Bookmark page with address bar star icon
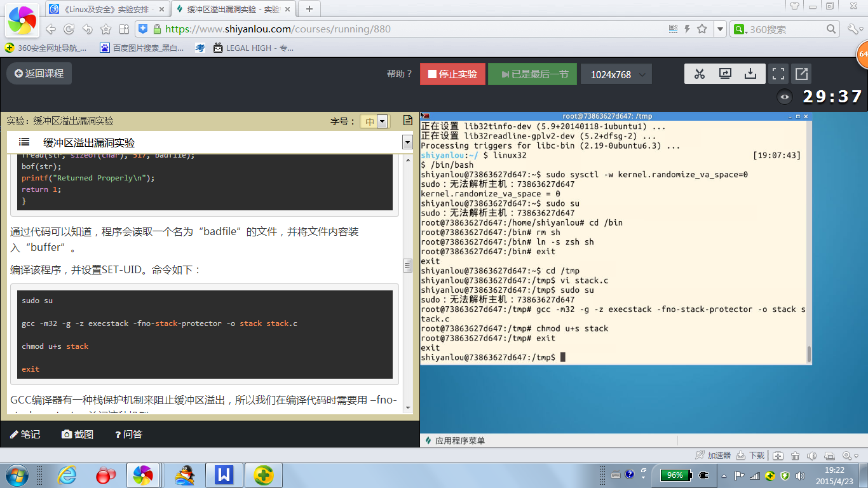This screenshot has width=868, height=488. click(702, 29)
